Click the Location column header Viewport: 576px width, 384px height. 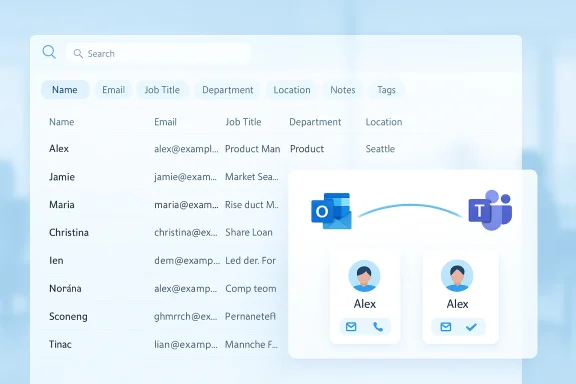click(x=384, y=122)
